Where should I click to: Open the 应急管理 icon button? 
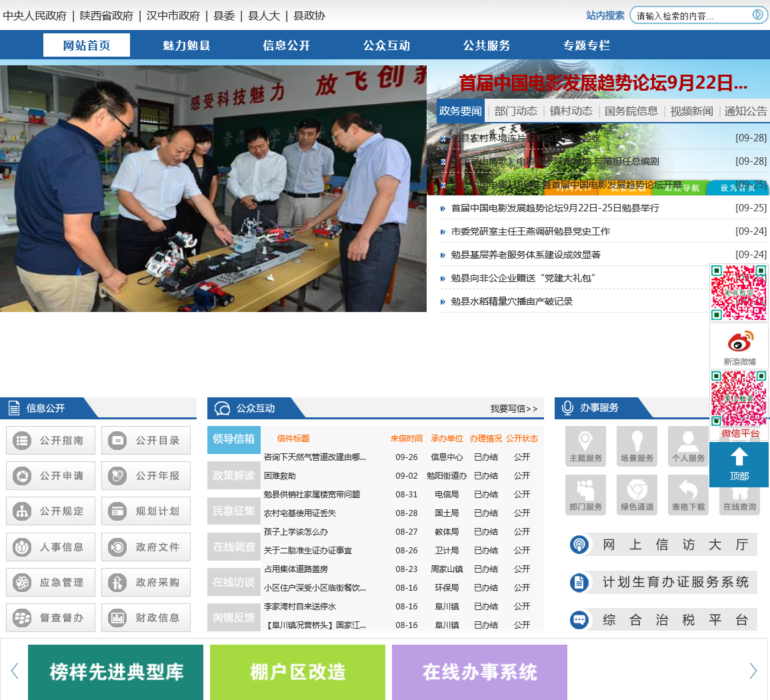pyautogui.click(x=51, y=582)
